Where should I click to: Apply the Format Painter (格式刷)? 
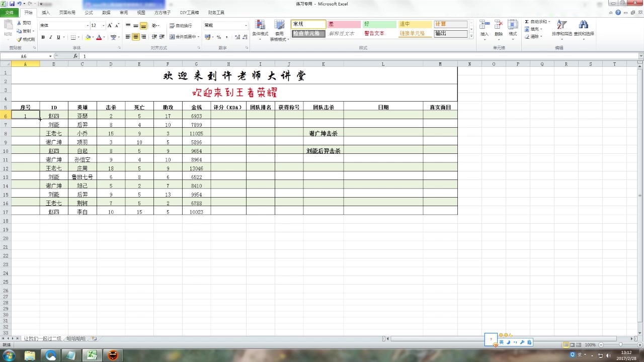(x=24, y=39)
